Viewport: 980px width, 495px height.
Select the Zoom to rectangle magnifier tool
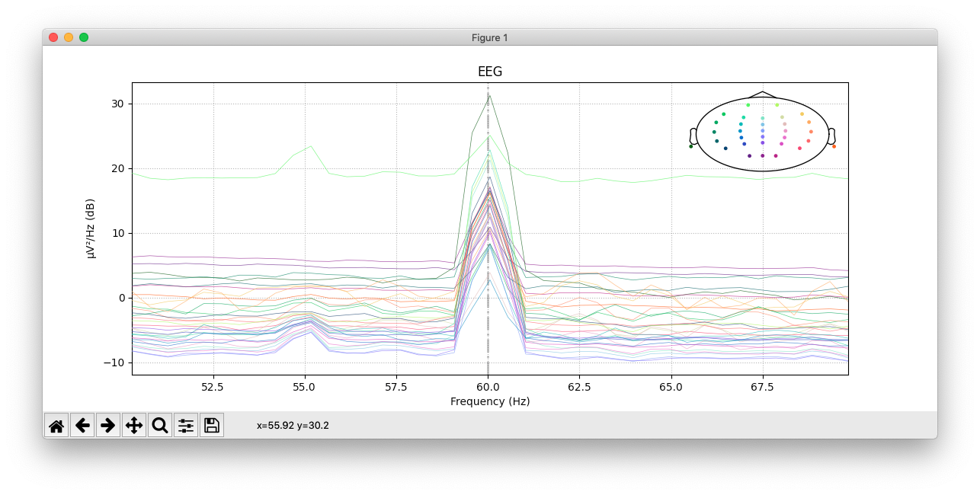pyautogui.click(x=160, y=425)
